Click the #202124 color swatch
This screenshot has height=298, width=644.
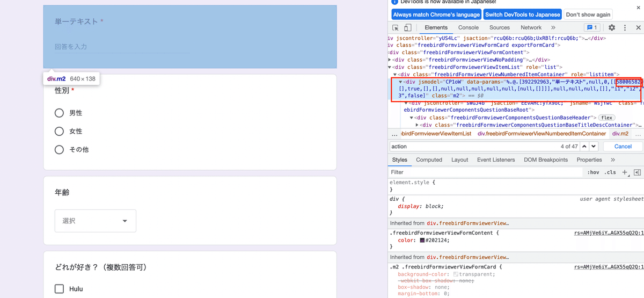(422, 241)
